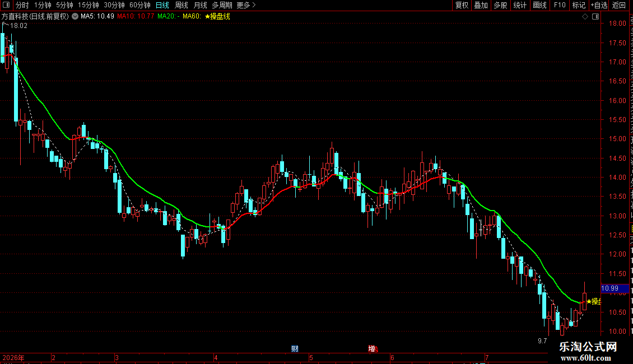Click the MA5: 10.49 indicator label
633x364 pixels.
point(97,17)
